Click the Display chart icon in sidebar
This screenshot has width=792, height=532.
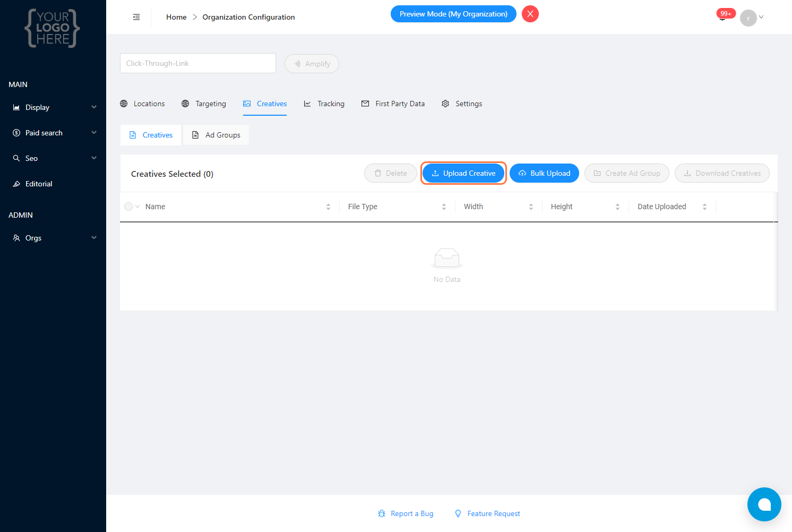click(16, 107)
